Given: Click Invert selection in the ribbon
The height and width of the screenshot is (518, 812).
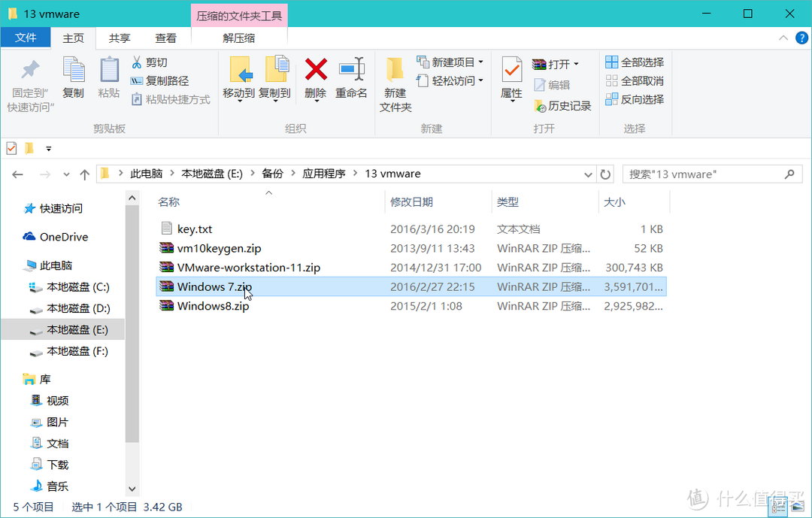Looking at the screenshot, I should coord(635,99).
